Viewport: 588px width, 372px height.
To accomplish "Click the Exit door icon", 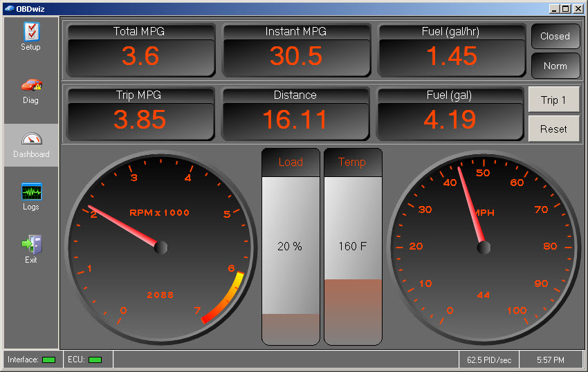I will coord(32,245).
